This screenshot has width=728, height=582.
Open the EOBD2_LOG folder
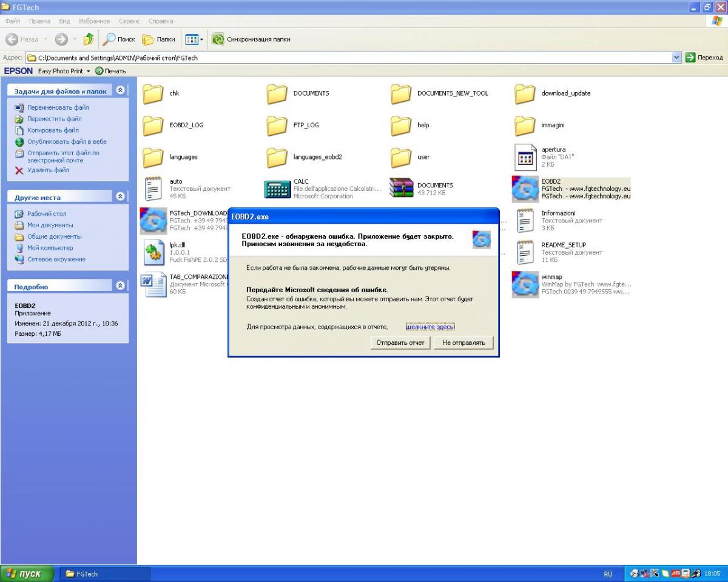coord(153,125)
